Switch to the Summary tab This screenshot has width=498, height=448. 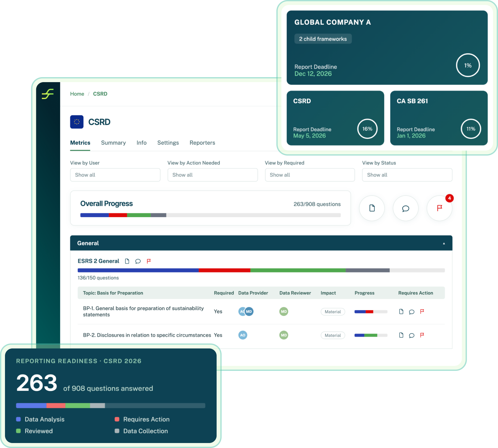[113, 143]
